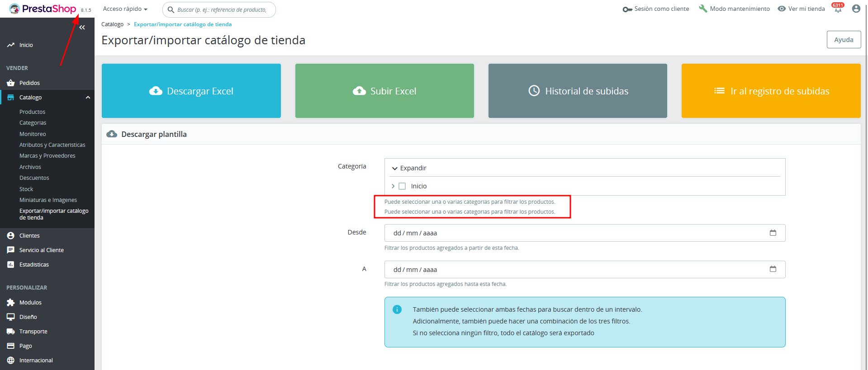Expand all categories with Expandir
This screenshot has height=370, width=868.
[x=409, y=168]
